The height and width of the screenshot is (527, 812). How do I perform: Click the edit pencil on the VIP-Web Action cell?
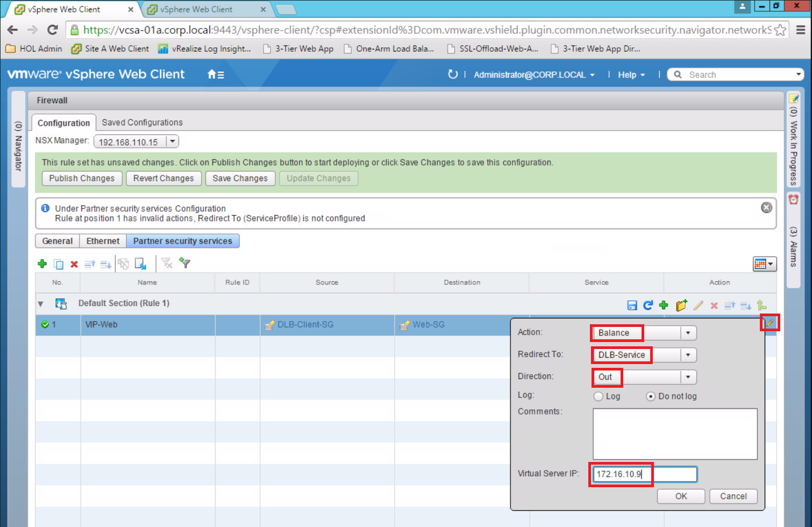click(770, 323)
